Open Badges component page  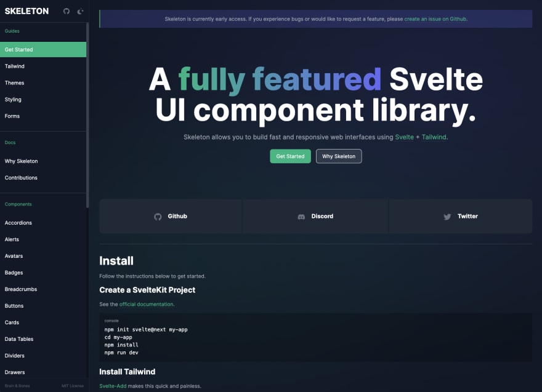[x=14, y=273]
